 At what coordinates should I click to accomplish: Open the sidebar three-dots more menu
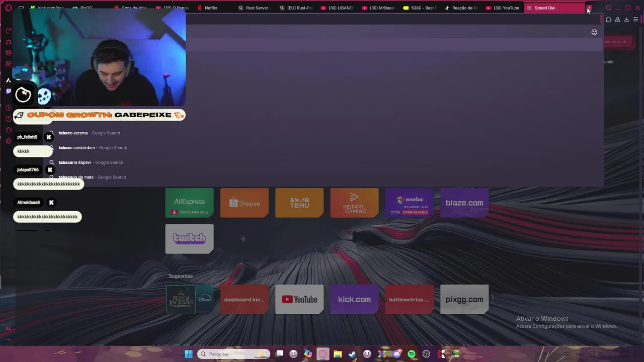[8, 339]
